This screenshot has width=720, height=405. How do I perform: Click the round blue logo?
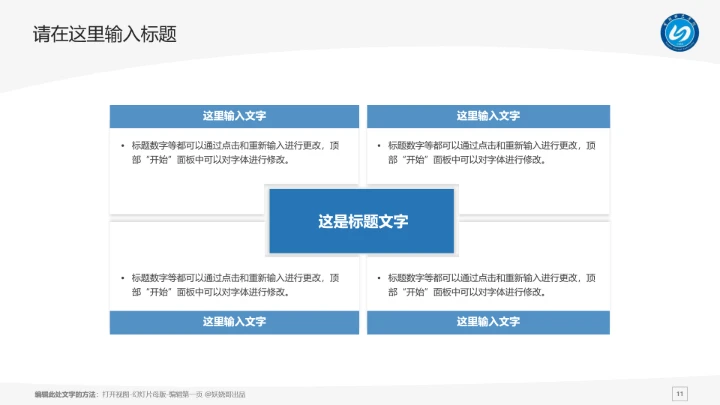[x=680, y=33]
